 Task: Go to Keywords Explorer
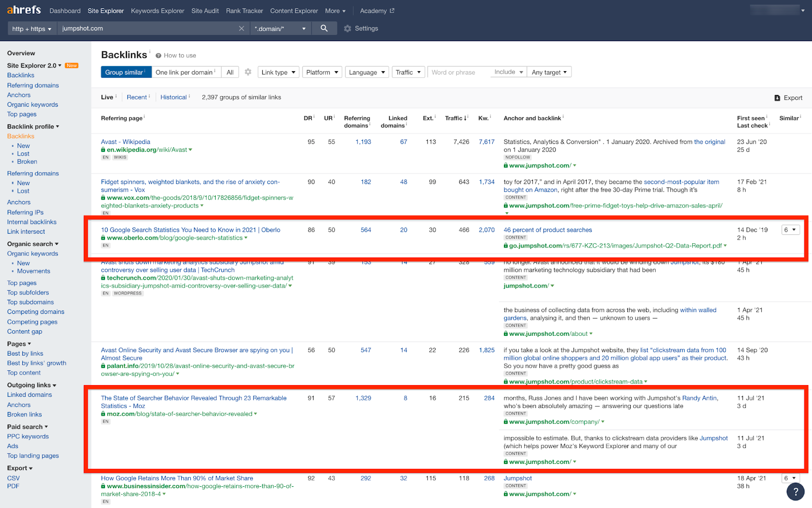pyautogui.click(x=157, y=11)
